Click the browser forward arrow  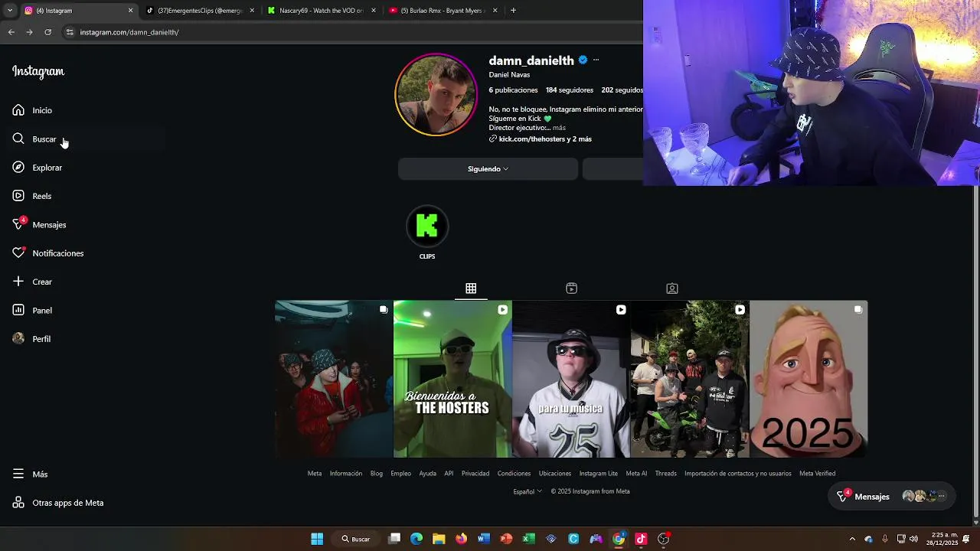click(29, 32)
